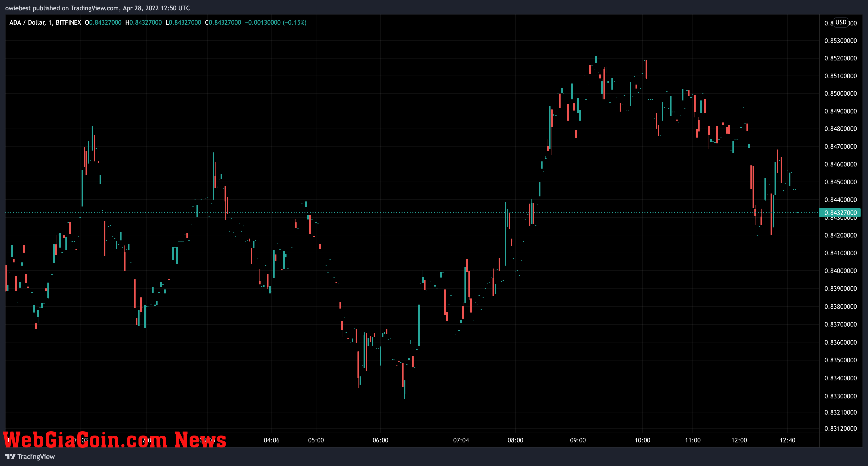
Task: Open the USD currency badge on price axis
Action: (x=841, y=22)
